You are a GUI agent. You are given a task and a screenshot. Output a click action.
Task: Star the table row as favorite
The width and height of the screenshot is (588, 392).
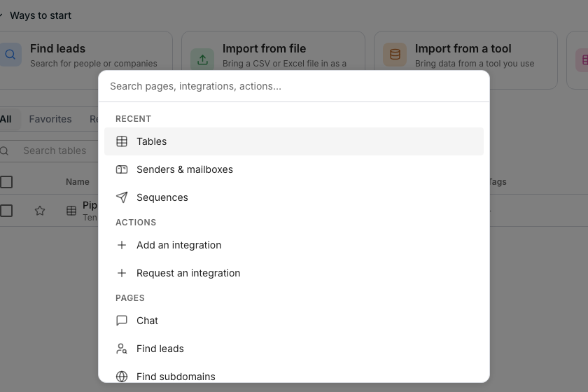coord(40,211)
